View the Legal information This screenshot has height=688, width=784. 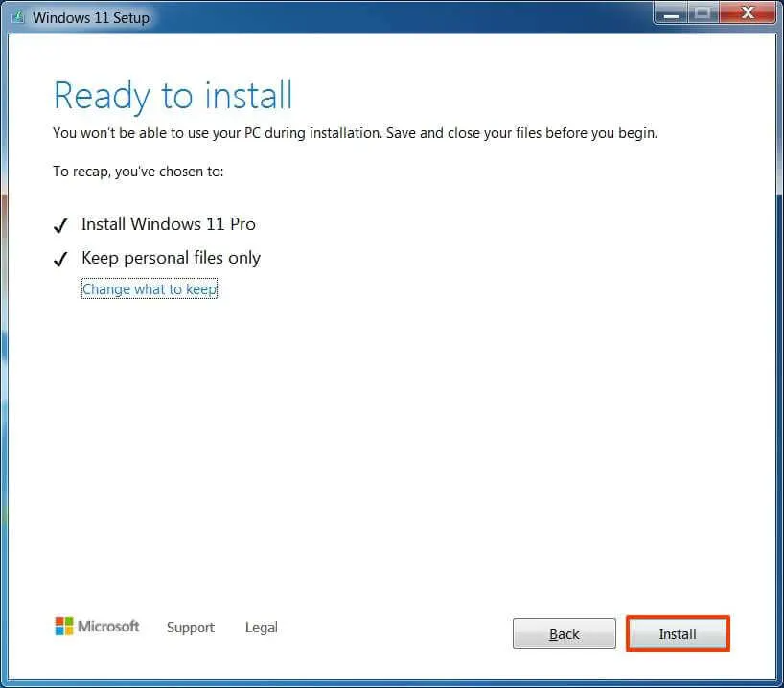point(261,628)
